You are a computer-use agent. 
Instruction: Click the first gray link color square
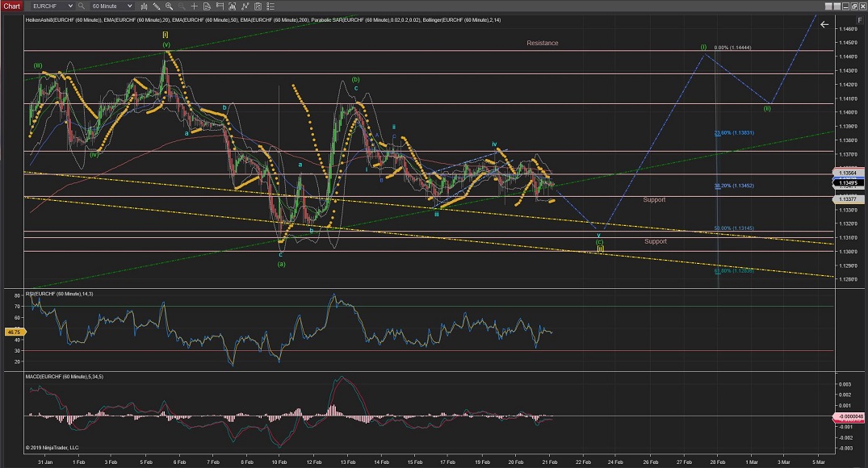click(x=828, y=6)
